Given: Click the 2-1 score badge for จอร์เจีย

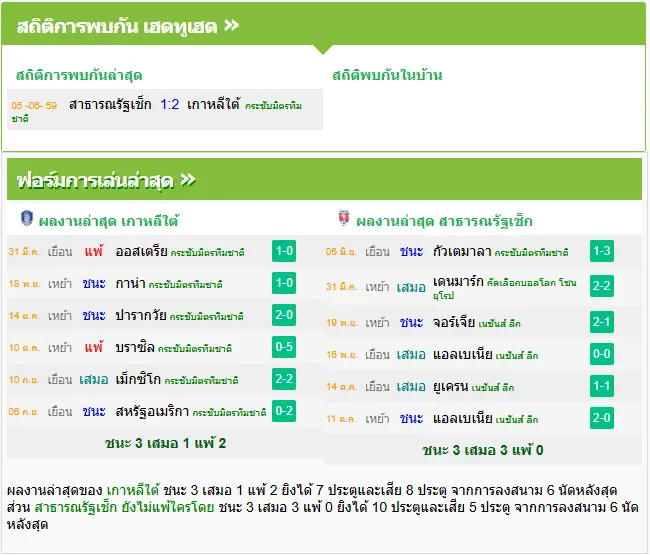Looking at the screenshot, I should (601, 322).
